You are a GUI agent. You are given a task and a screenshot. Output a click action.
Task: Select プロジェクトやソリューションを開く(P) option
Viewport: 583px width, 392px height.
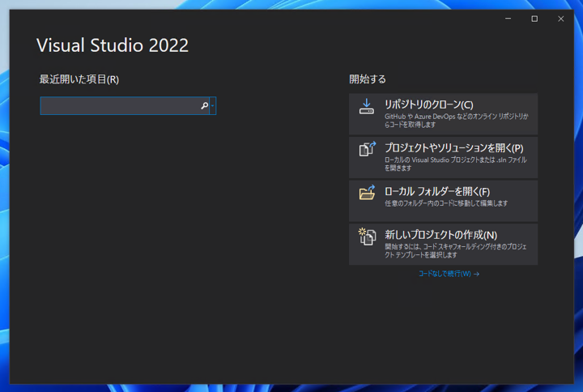point(443,157)
